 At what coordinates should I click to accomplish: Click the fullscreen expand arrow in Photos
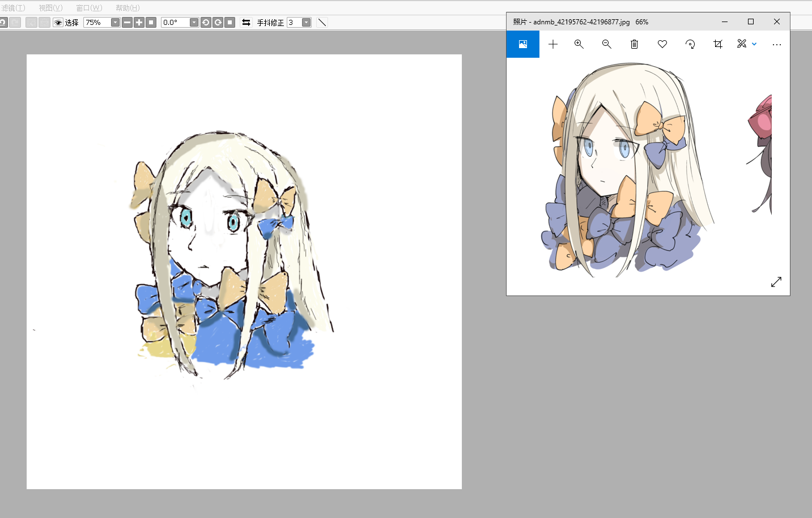(776, 282)
